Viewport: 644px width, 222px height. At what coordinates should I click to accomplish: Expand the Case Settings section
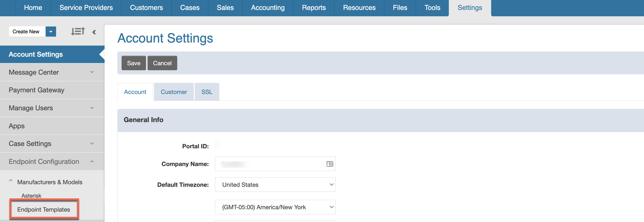[92, 143]
